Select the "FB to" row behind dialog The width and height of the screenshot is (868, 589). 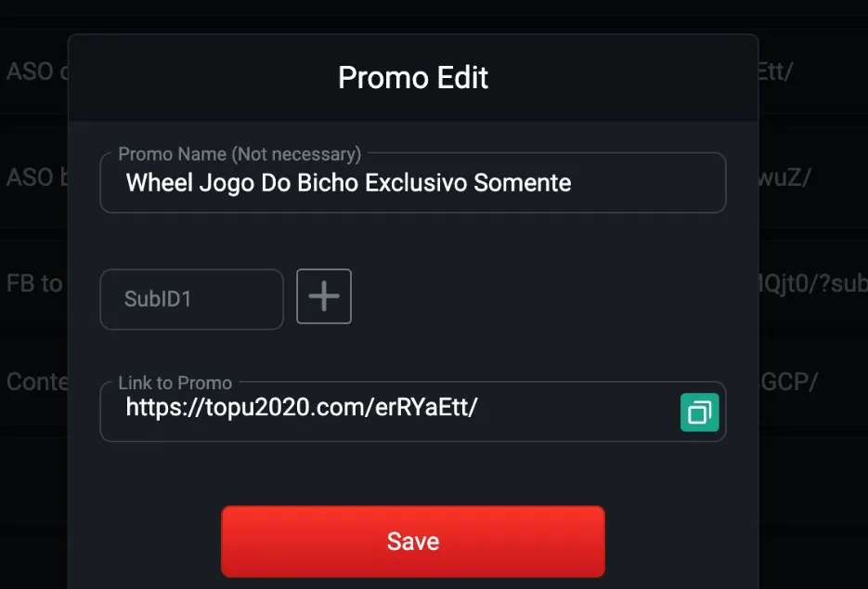point(33,283)
